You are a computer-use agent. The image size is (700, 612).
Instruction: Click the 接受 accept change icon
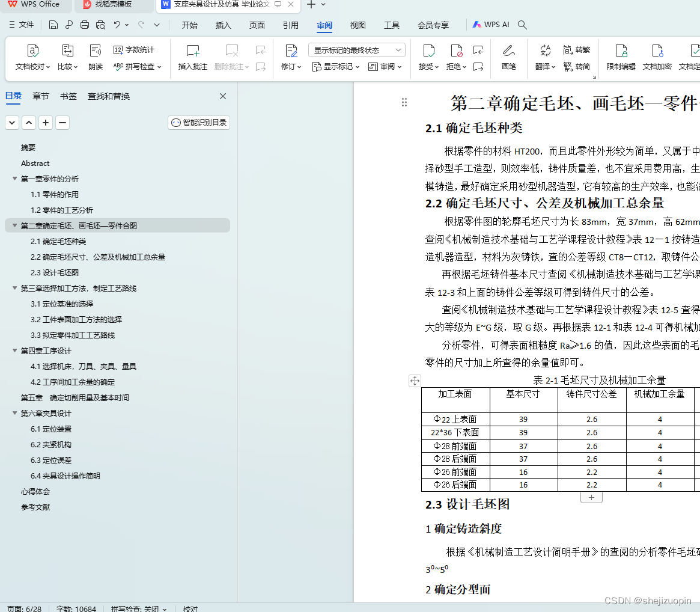click(x=428, y=51)
